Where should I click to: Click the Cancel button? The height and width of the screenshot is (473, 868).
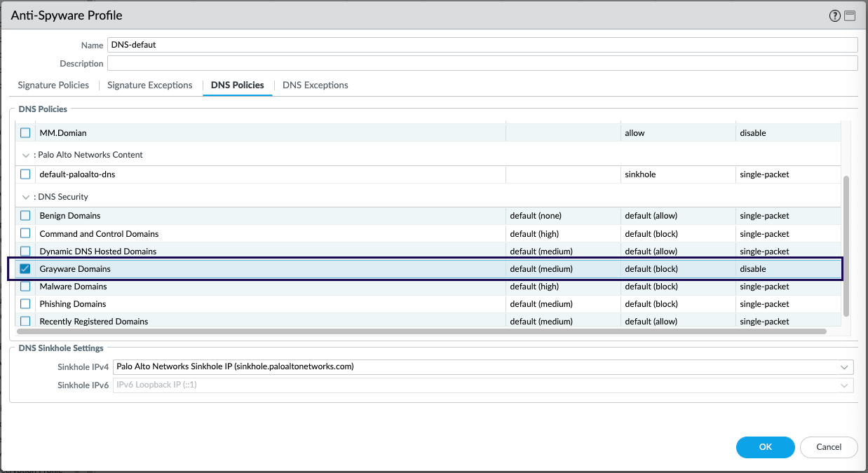click(x=828, y=447)
